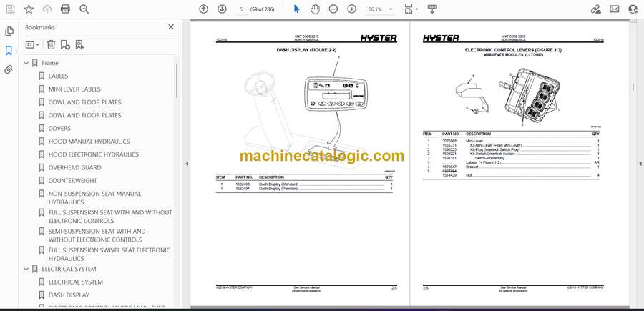Image resolution: width=644 pixels, height=311 pixels.
Task: Choose the selection arrow tool
Action: pos(296,9)
